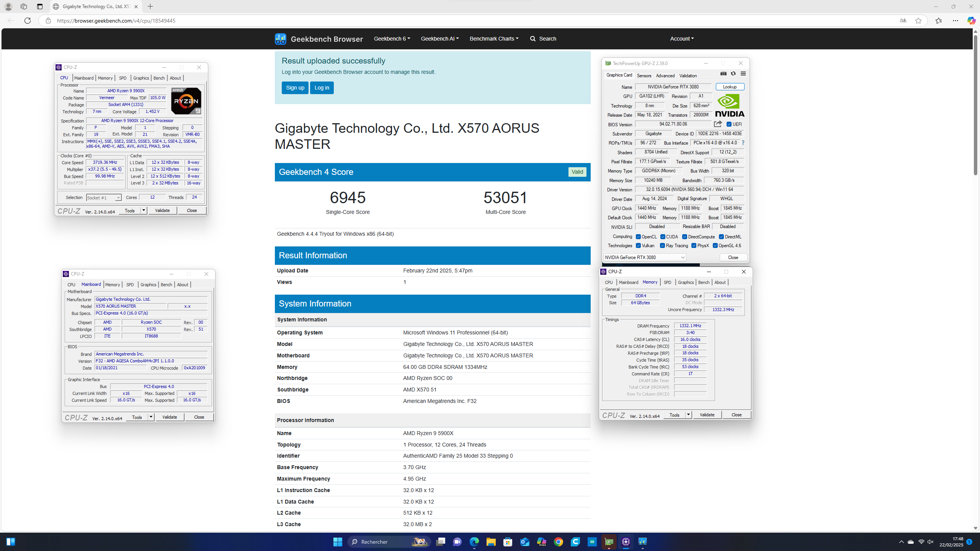Click the Close button in GPU-Z
This screenshot has width=980, height=551.
coord(733,258)
